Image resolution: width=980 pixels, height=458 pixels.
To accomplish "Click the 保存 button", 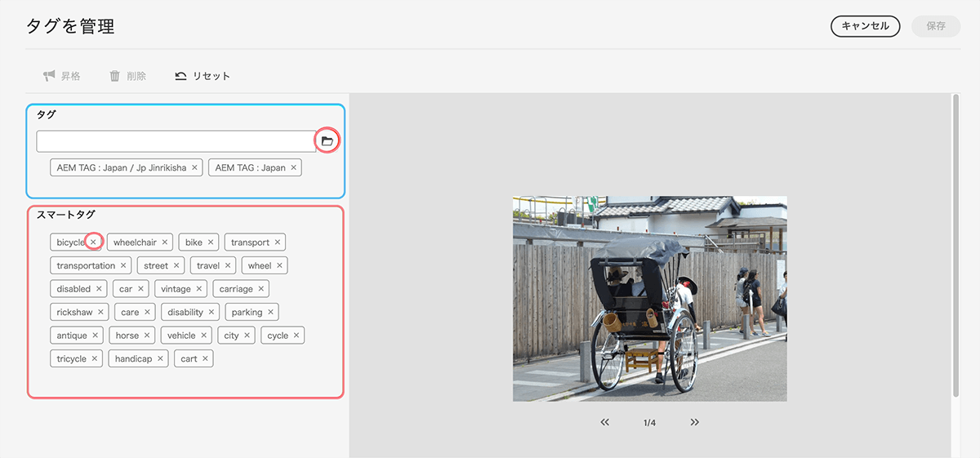I will point(936,26).
